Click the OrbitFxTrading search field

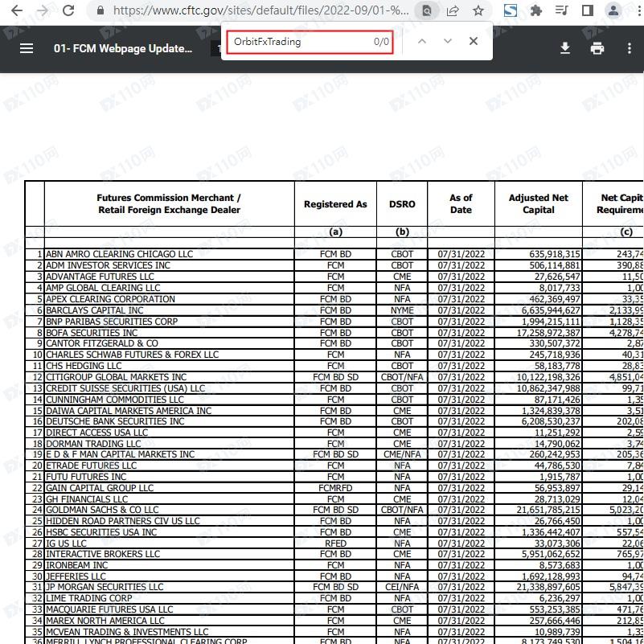[297, 42]
